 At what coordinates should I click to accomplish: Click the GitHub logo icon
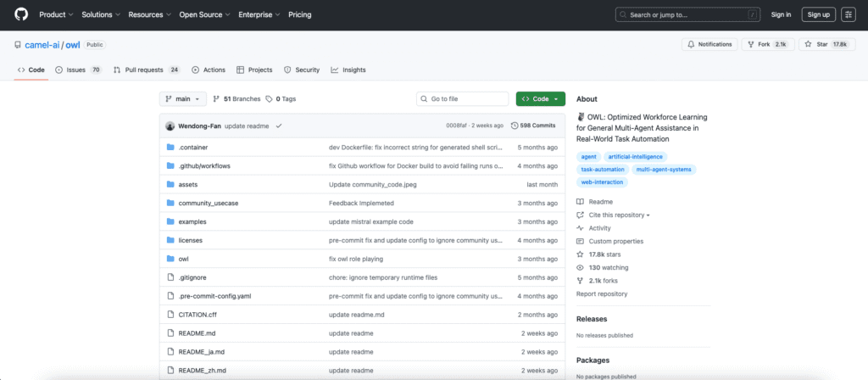click(20, 14)
